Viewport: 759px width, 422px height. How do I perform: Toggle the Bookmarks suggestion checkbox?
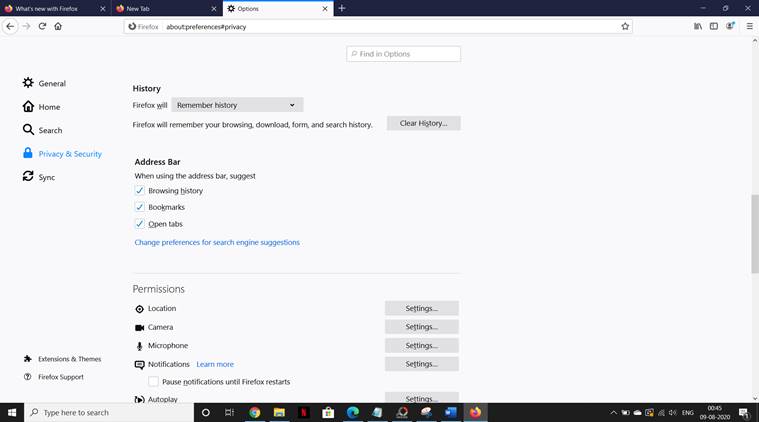coord(140,207)
